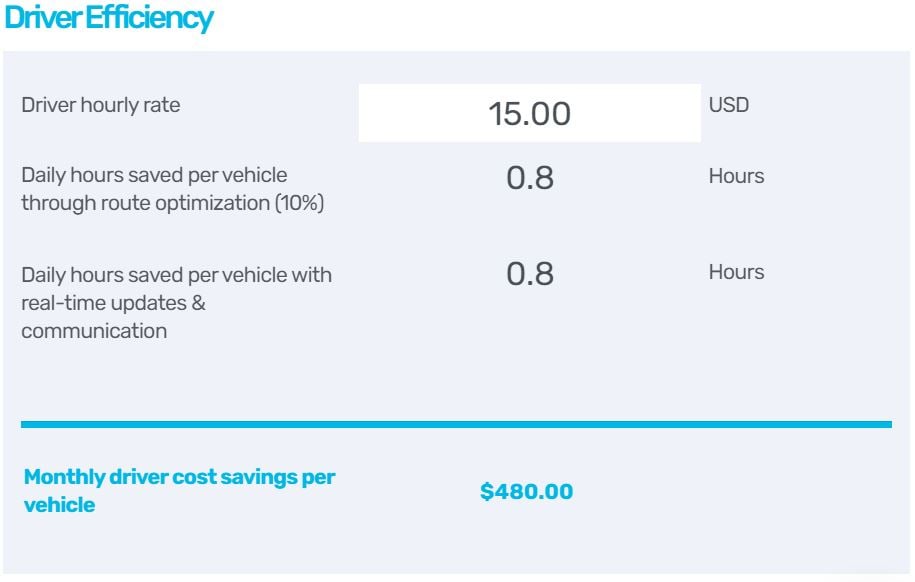The height and width of the screenshot is (582, 915).
Task: Select the $480.00 savings result
Action: click(526, 491)
